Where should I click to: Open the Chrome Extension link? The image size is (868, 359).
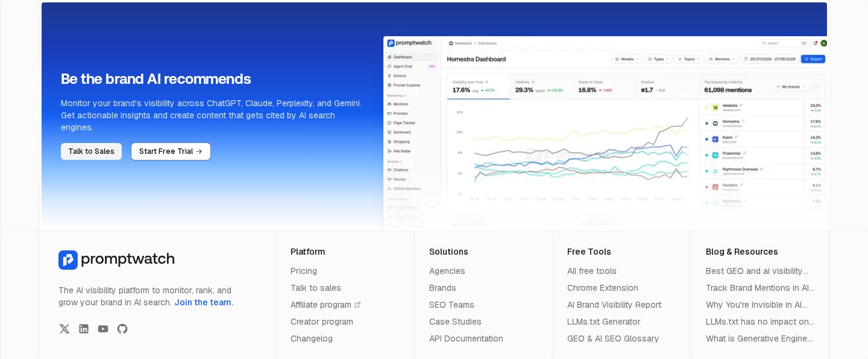tap(603, 288)
